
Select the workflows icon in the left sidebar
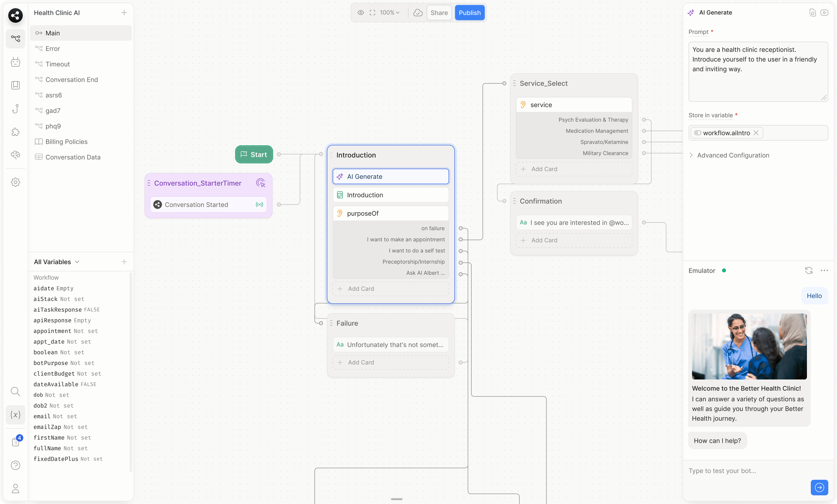[x=15, y=39]
